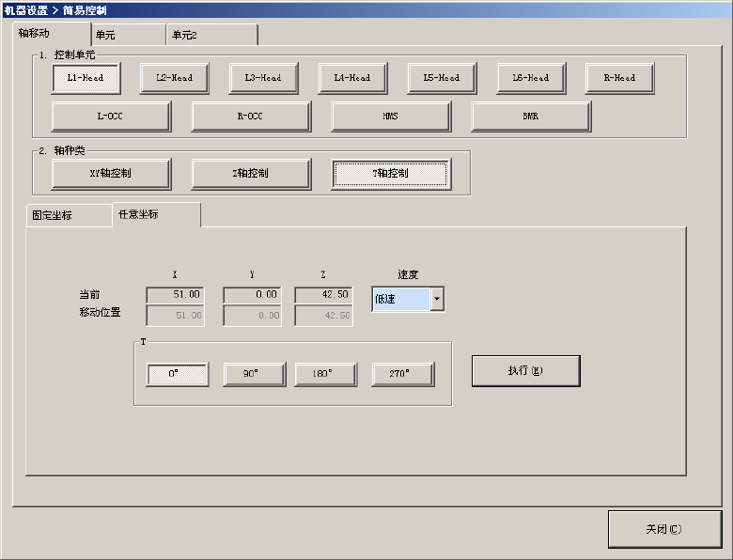
Task: Click the current Y field 0.00
Action: (x=252, y=295)
